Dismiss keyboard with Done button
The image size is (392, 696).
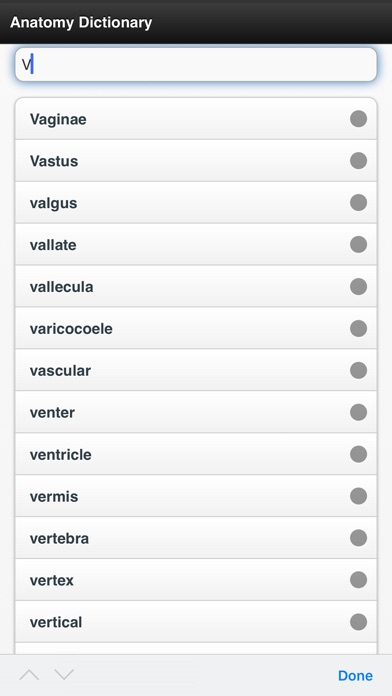click(x=355, y=676)
